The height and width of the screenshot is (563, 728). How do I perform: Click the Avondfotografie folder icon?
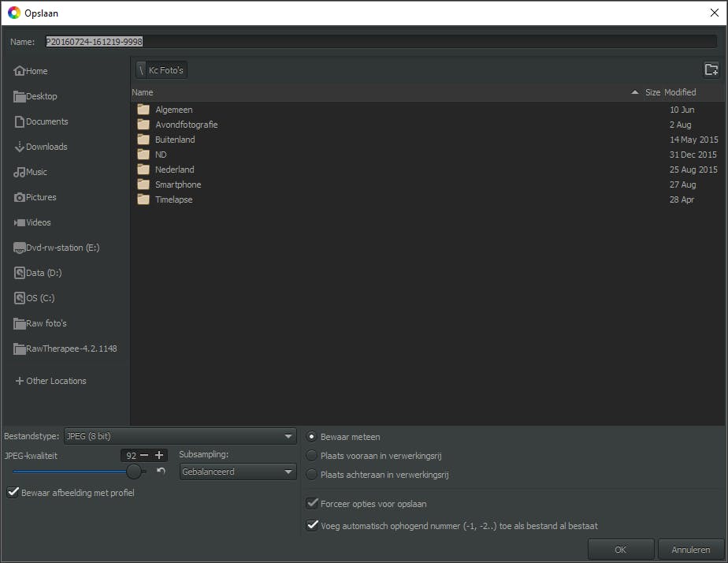point(143,125)
